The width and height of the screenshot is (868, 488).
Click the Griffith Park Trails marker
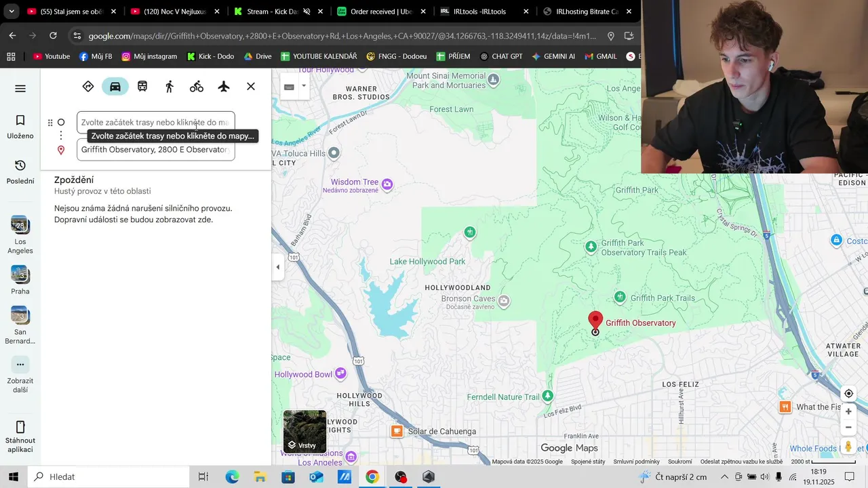pyautogui.click(x=620, y=297)
